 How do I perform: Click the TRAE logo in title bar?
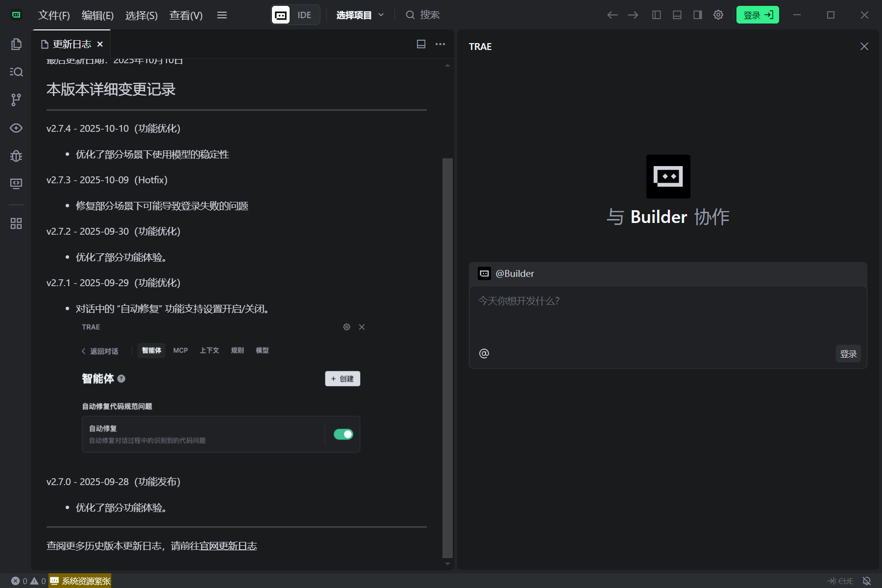(x=16, y=15)
